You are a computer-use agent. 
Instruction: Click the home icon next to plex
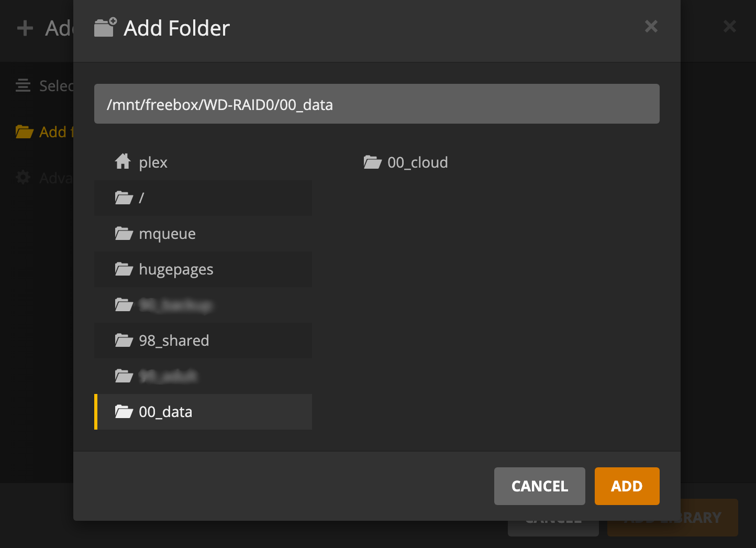123,162
